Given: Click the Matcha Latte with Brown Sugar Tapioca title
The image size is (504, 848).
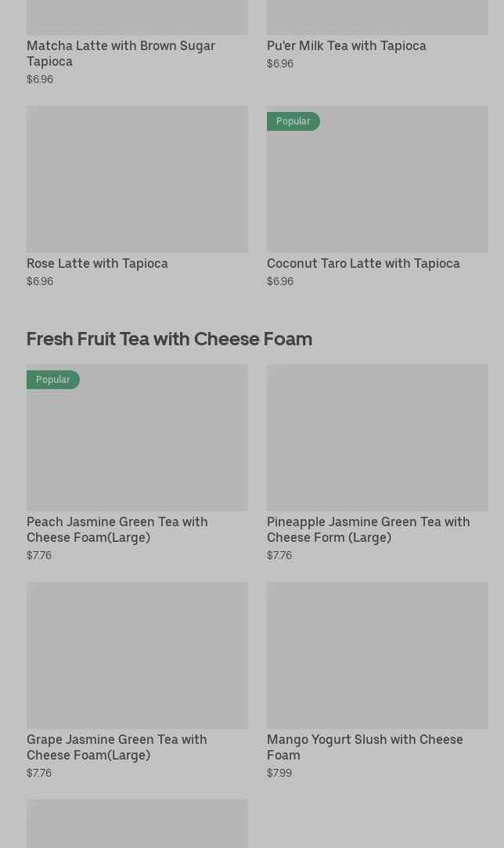Looking at the screenshot, I should [x=121, y=53].
